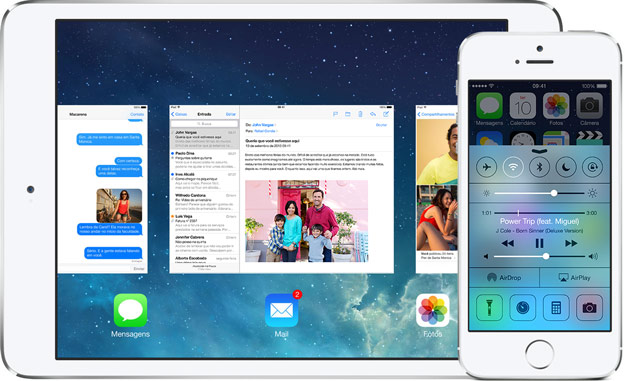This screenshot has height=381, width=625.
Task: Tap the compose icon in Mail toolbar
Action: (x=386, y=114)
